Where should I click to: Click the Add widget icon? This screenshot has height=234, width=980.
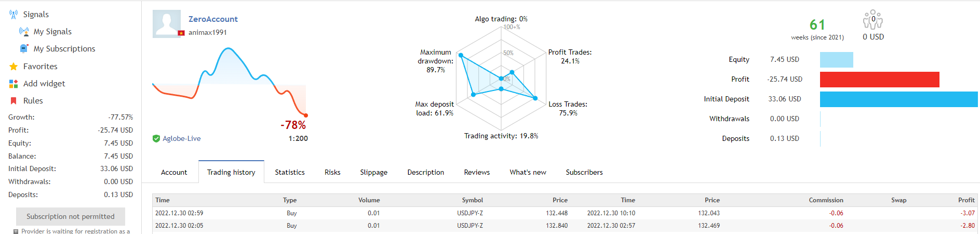click(14, 84)
